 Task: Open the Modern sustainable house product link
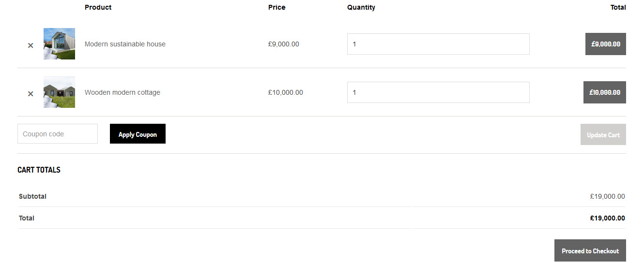coord(125,44)
